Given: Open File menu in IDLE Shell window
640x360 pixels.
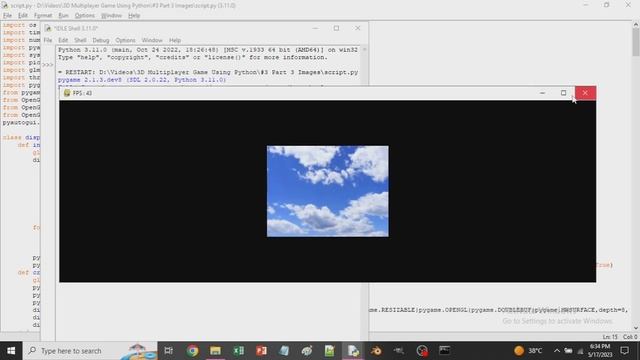Looking at the screenshot, I should pos(48,40).
